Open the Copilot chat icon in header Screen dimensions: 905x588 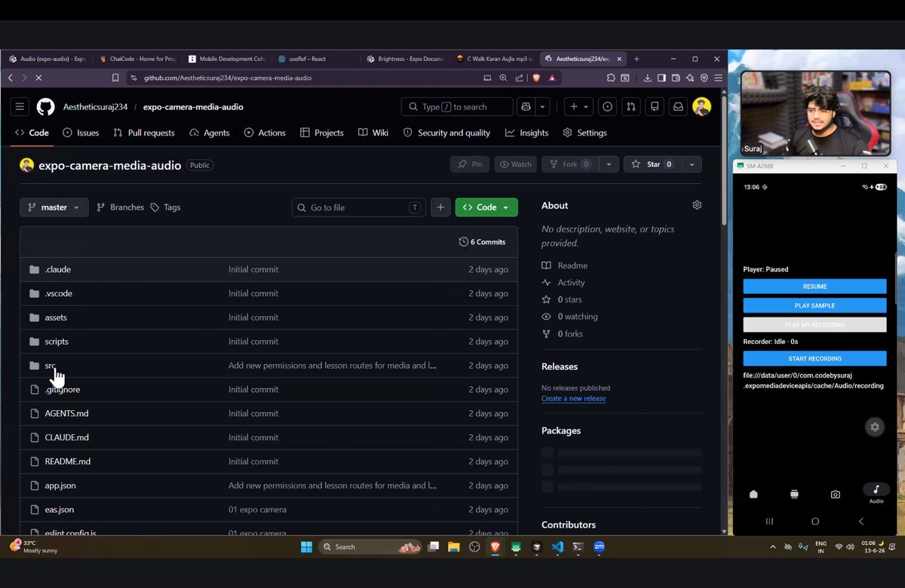tap(526, 107)
